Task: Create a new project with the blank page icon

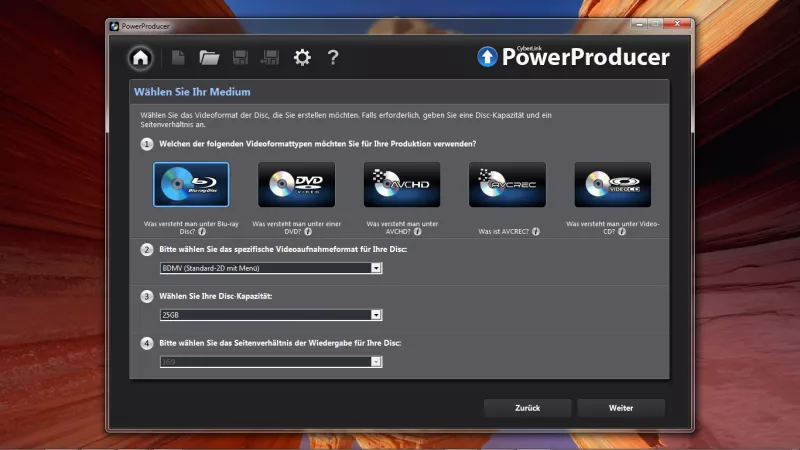Action: (x=178, y=58)
